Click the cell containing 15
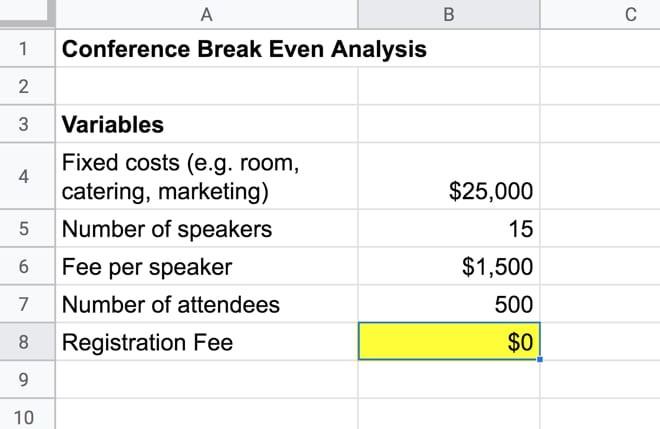 [447, 229]
